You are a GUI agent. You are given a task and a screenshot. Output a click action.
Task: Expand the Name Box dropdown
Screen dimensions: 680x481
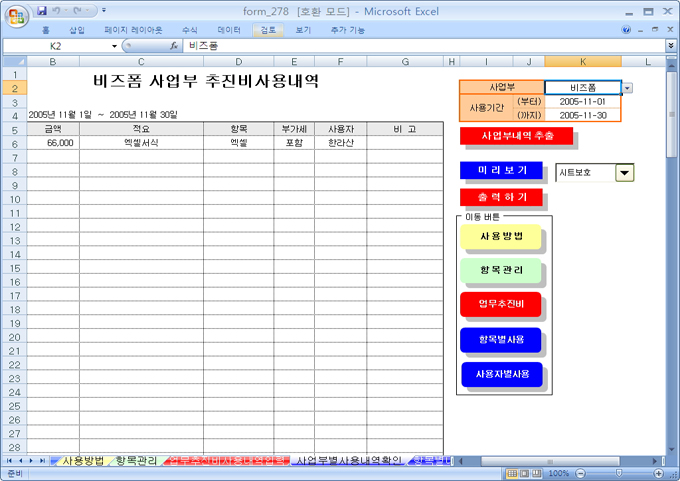[x=114, y=46]
